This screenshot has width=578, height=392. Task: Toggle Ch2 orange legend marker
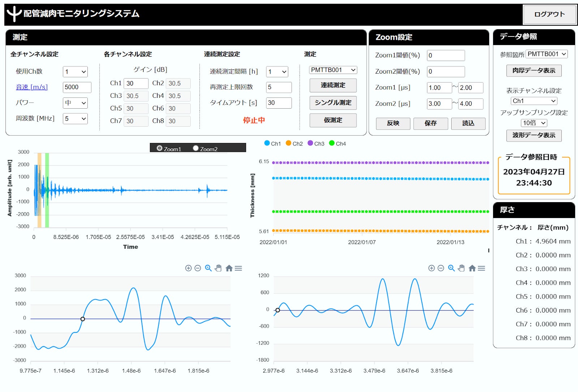(288, 143)
